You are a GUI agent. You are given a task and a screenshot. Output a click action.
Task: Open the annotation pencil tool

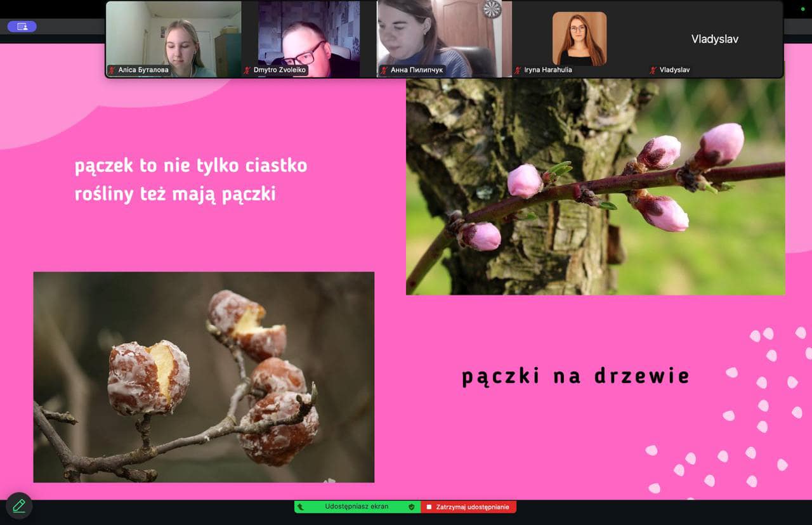[x=19, y=505]
